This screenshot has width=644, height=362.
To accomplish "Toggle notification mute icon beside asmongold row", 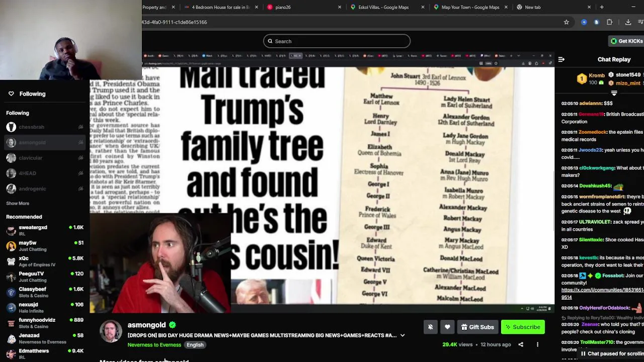I will click(x=80, y=143).
